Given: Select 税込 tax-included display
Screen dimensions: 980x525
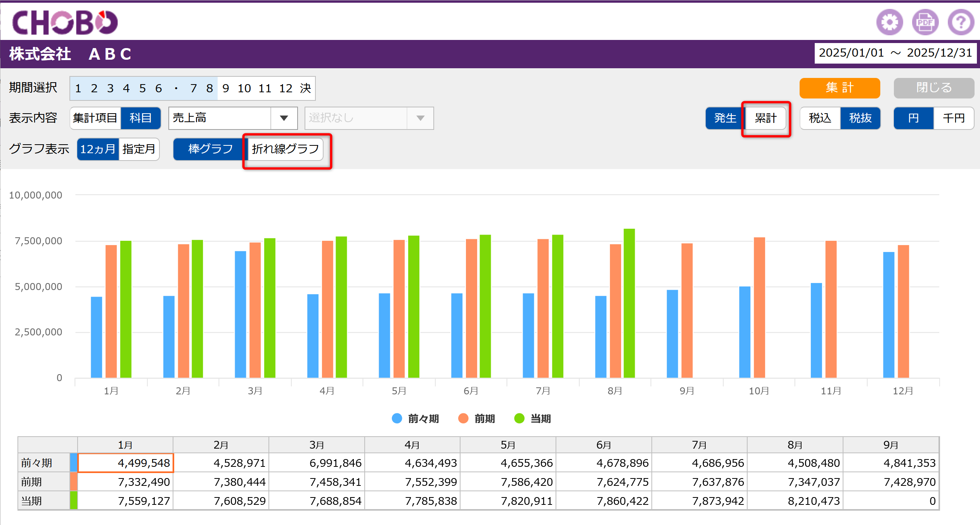Looking at the screenshot, I should [x=820, y=118].
